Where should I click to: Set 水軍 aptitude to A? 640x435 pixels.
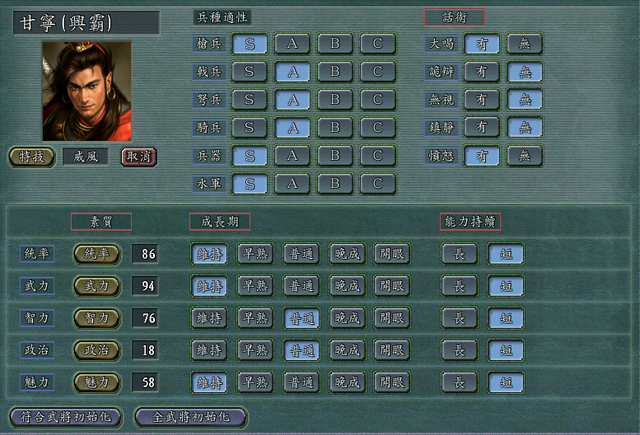coord(292,184)
